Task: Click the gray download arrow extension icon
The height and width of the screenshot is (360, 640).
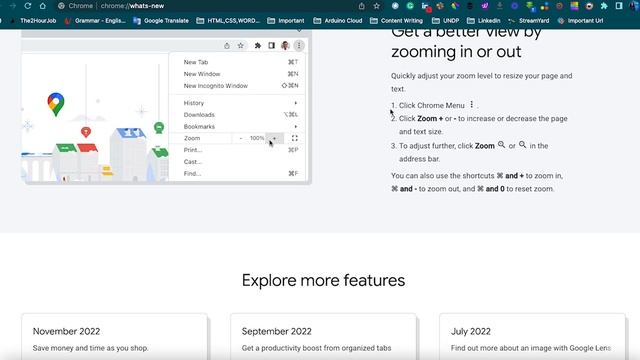Action: [500, 6]
